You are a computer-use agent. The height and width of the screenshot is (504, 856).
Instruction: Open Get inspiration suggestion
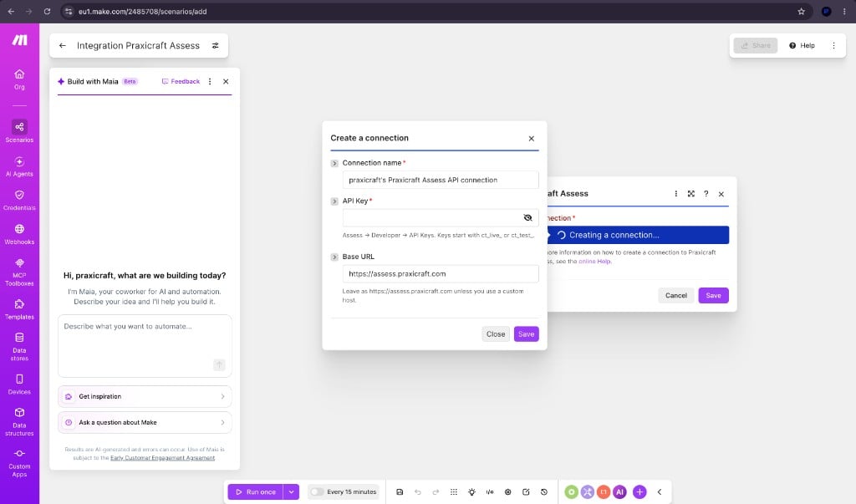coord(145,396)
